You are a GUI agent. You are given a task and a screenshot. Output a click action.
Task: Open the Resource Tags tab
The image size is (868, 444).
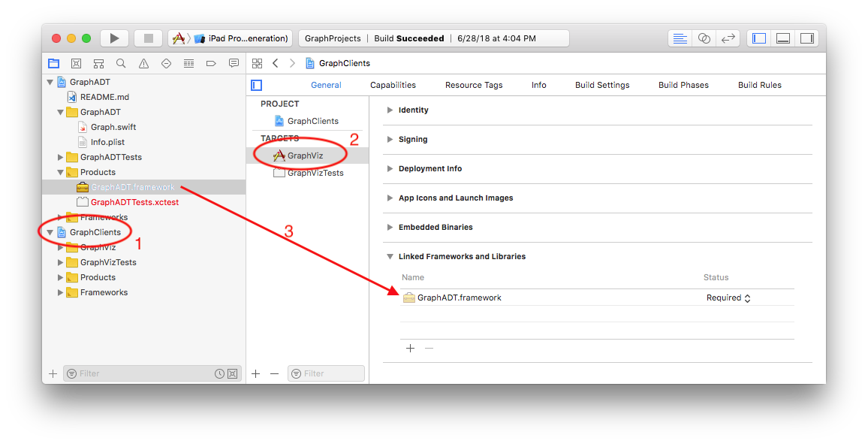pyautogui.click(x=474, y=85)
